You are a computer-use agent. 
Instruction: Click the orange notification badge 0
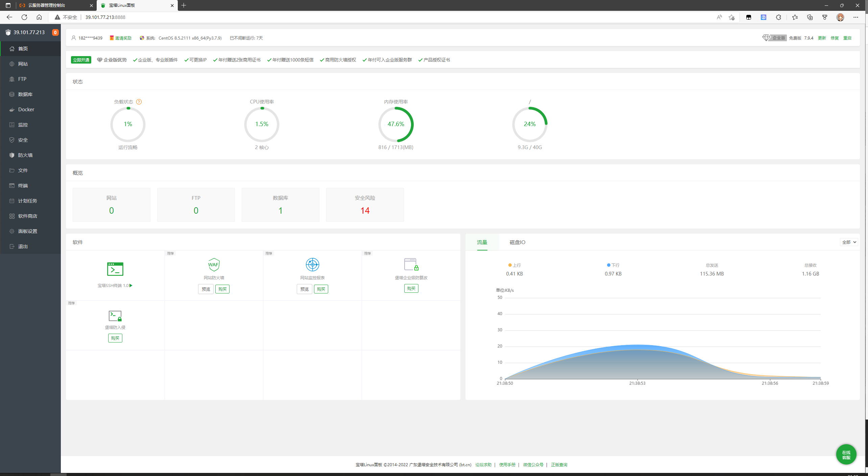pos(55,32)
